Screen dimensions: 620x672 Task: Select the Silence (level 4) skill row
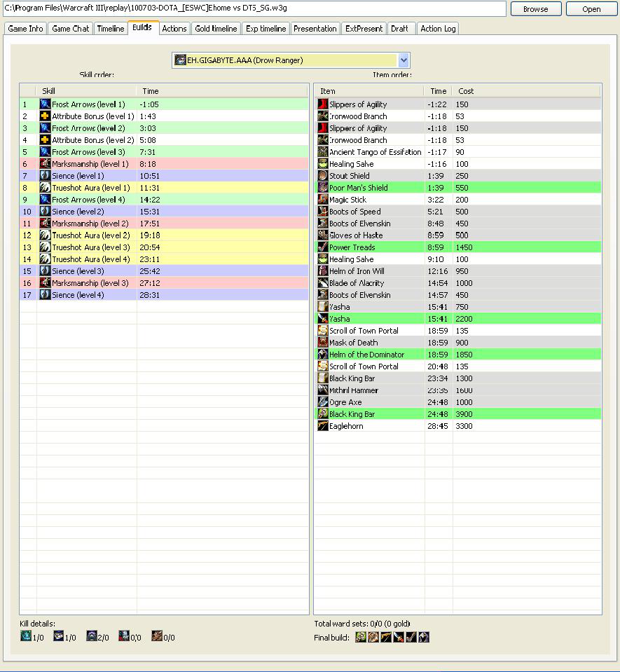pyautogui.click(x=164, y=295)
